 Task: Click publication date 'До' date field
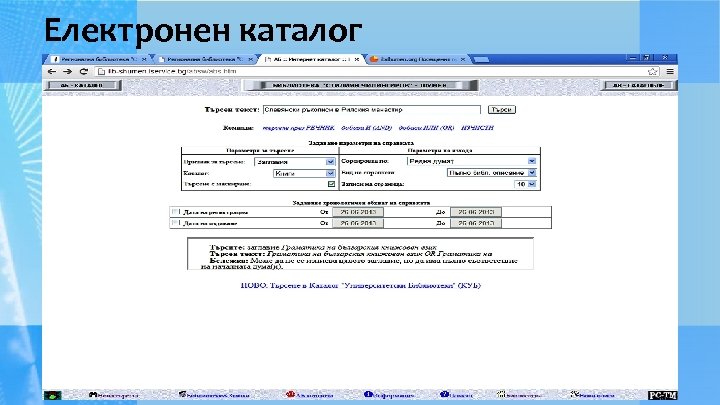[476, 223]
